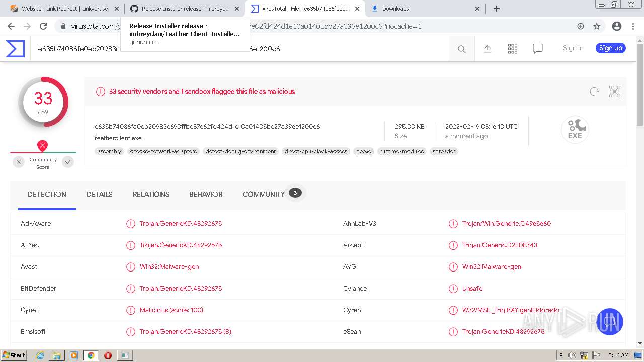Open the Chrome three-dot menu
Viewport: 644px width, 362px height.
tap(633, 26)
